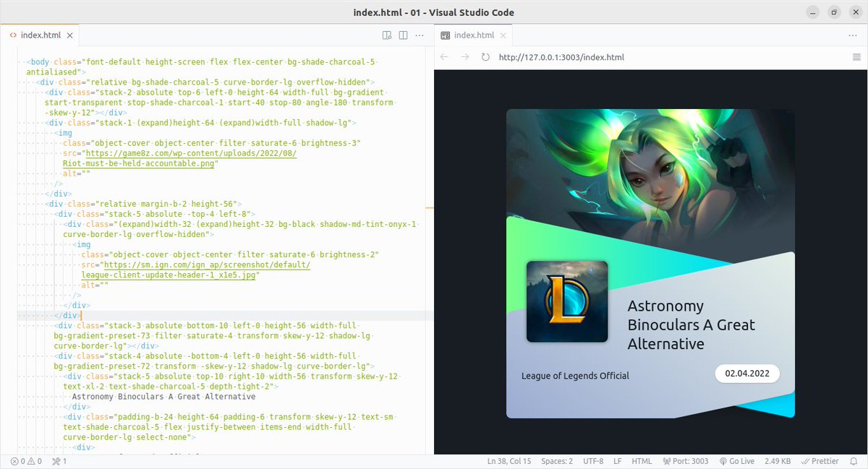The height and width of the screenshot is (469, 868).
Task: Click the stack-1 div code line
Action: point(199,123)
